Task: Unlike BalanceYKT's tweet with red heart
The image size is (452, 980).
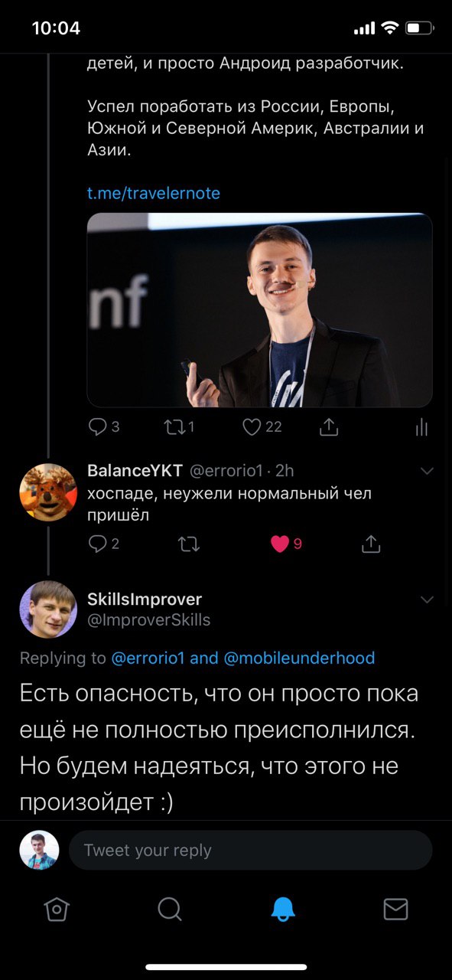Action: click(x=281, y=544)
